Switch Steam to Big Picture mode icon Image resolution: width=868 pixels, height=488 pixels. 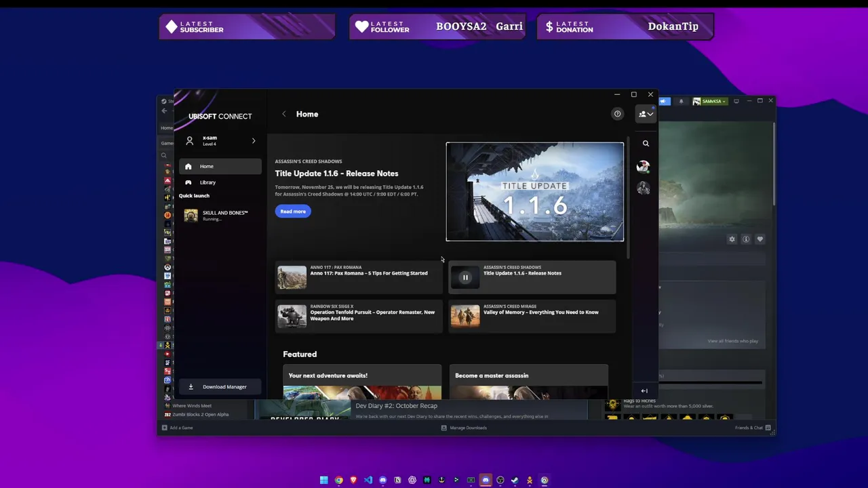(736, 101)
